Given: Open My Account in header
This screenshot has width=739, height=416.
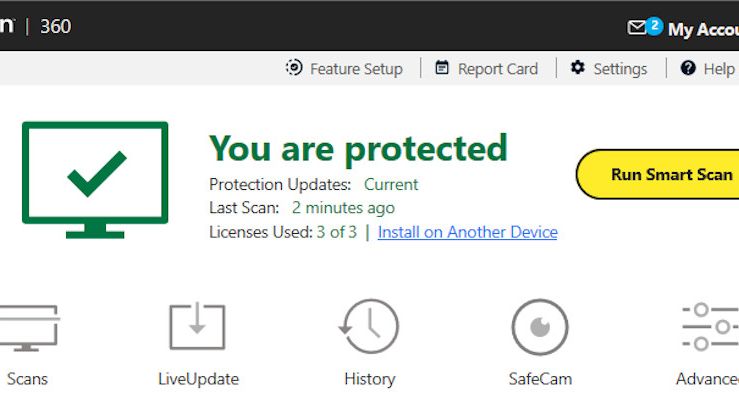Looking at the screenshot, I should 703,29.
